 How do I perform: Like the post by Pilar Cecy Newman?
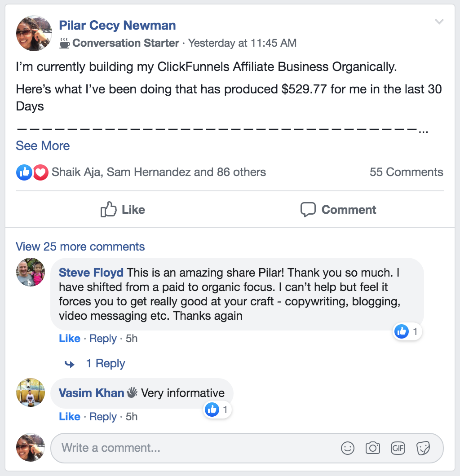[x=123, y=210]
